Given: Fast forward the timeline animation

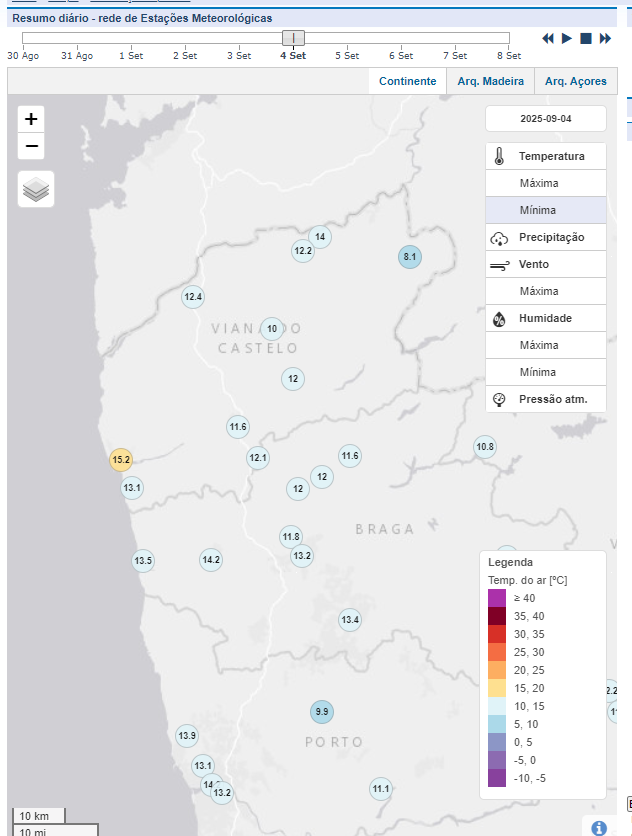Looking at the screenshot, I should [605, 38].
